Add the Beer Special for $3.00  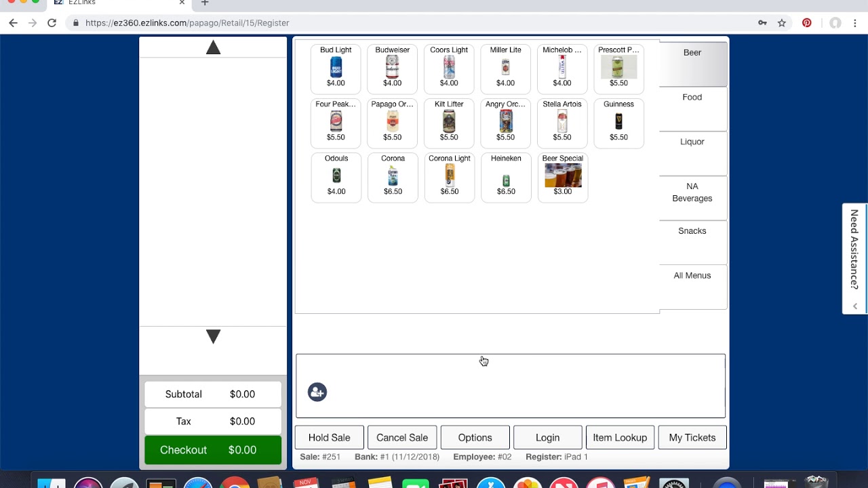(563, 177)
